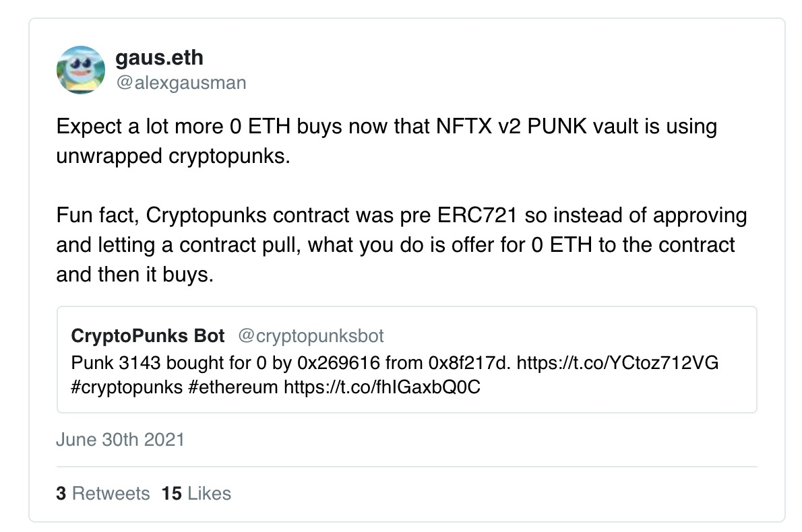Open the t.co/fhIGaxbQ0C link
The image size is (802, 532).
click(x=382, y=387)
